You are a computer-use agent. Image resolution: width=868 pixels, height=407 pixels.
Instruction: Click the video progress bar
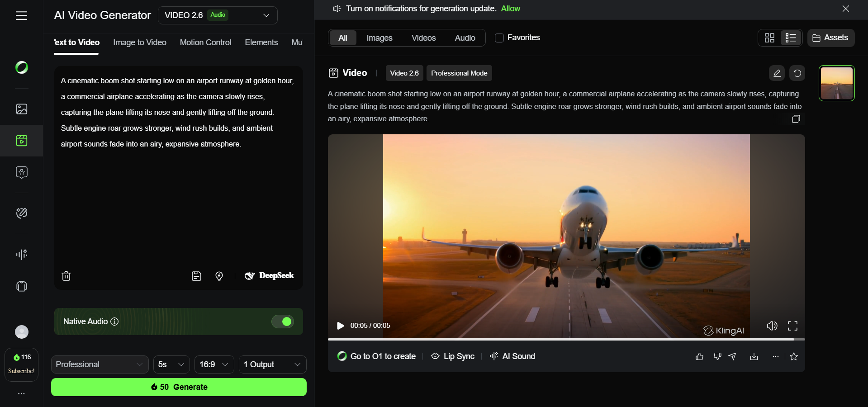[566, 339]
